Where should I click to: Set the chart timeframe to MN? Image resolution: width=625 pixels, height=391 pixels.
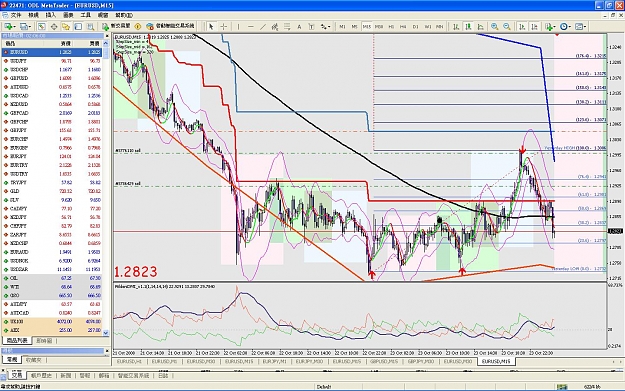(440, 27)
